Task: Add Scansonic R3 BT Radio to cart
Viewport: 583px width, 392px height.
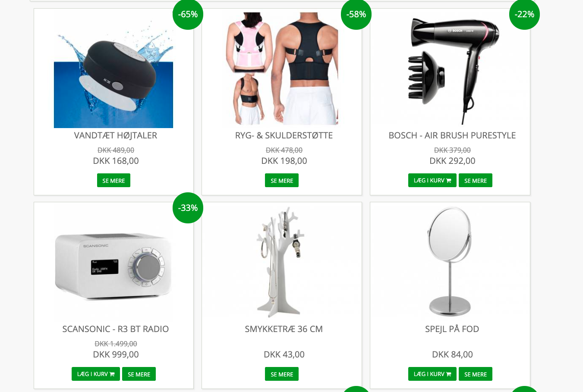Action: [95, 374]
